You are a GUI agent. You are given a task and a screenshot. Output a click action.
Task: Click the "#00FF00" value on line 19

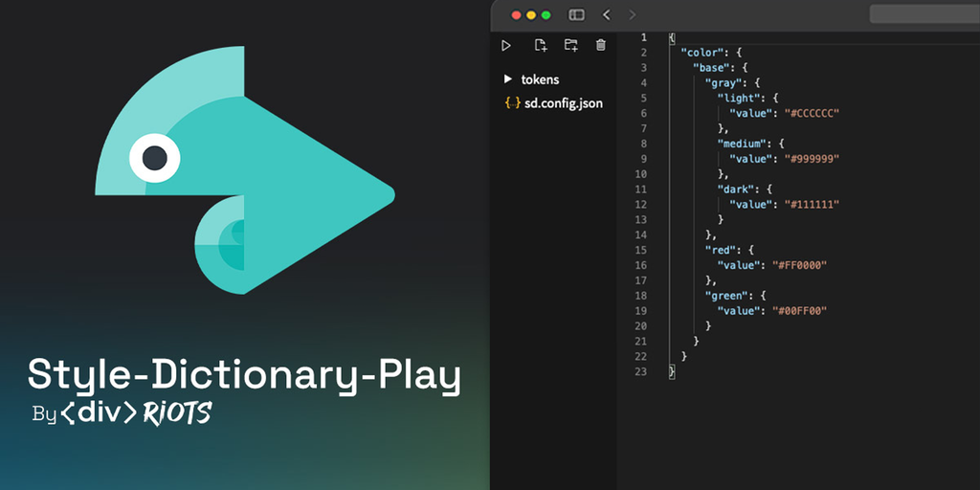(x=799, y=311)
